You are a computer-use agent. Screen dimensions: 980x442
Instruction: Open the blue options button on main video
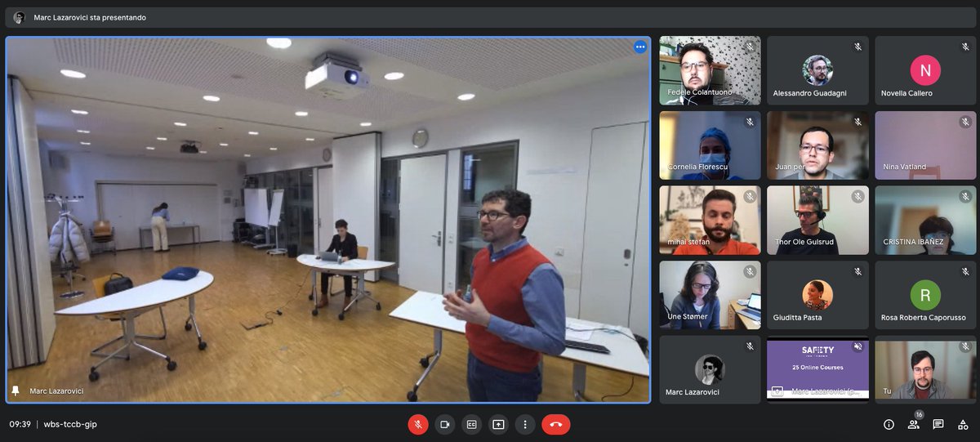click(x=639, y=47)
